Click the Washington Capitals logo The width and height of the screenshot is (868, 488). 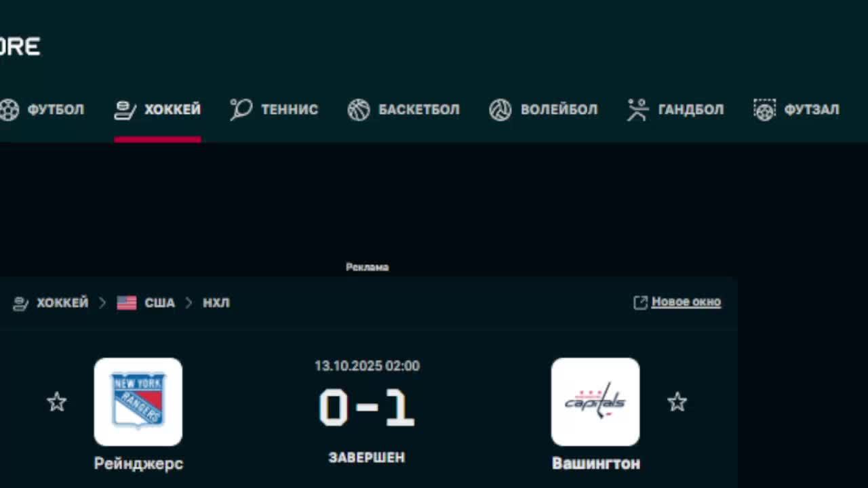pyautogui.click(x=595, y=402)
